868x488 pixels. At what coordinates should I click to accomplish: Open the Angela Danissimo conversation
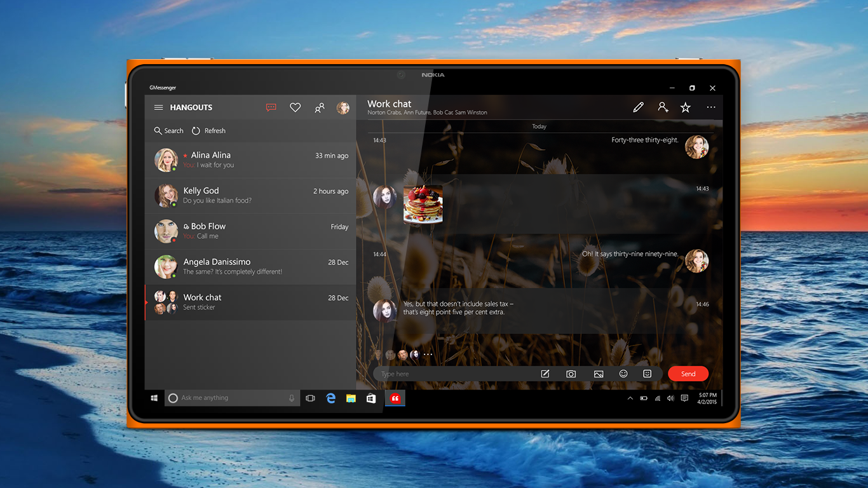250,267
